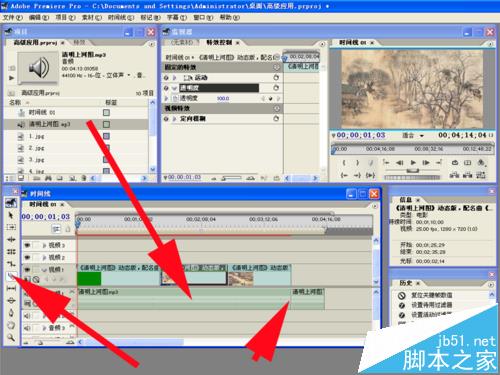Click the New Bin folder icon in project panel
The image size is (500, 375).
click(60, 178)
